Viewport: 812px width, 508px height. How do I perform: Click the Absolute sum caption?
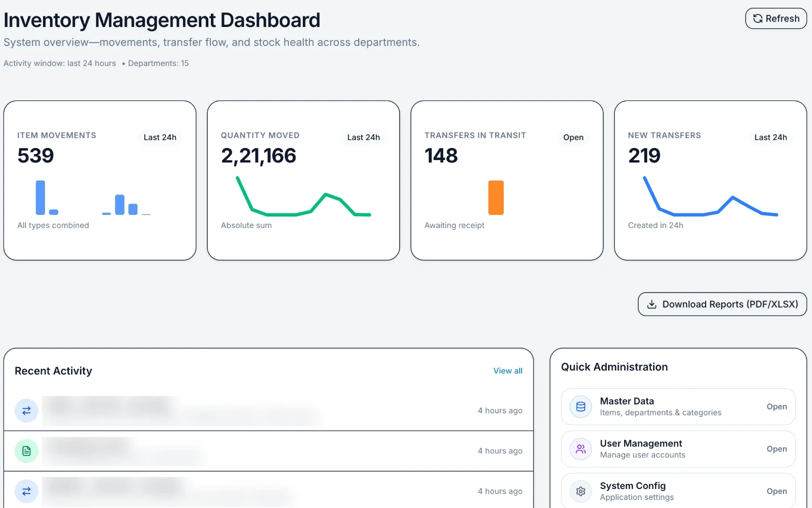point(246,225)
